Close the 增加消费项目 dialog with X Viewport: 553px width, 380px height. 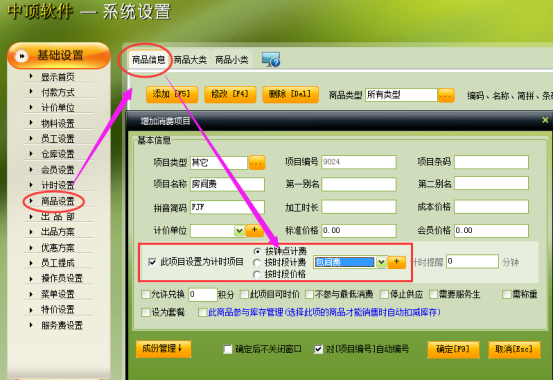click(545, 120)
